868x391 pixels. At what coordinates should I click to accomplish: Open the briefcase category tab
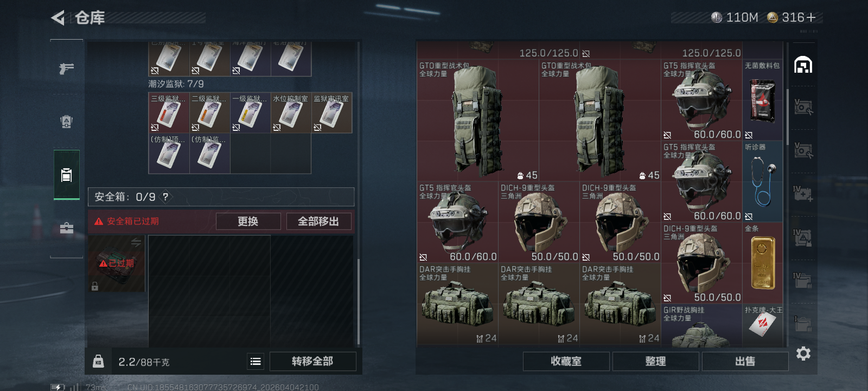[x=66, y=228]
